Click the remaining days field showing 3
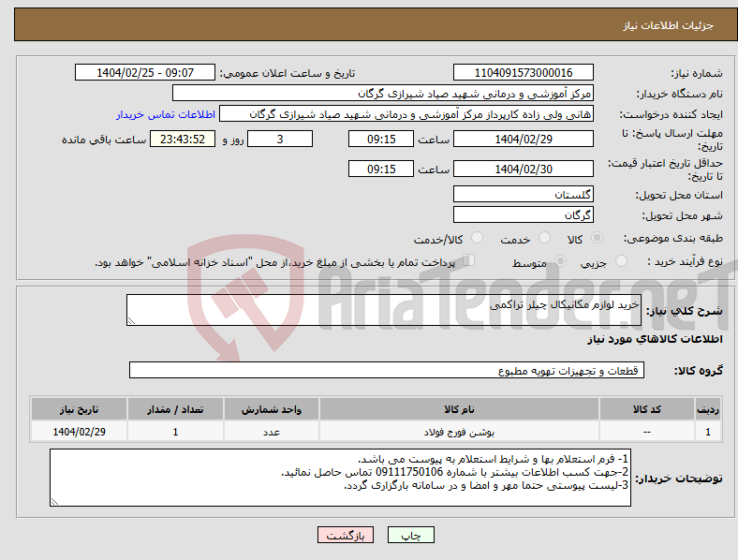Viewport: 738px width, 560px height. [280, 139]
